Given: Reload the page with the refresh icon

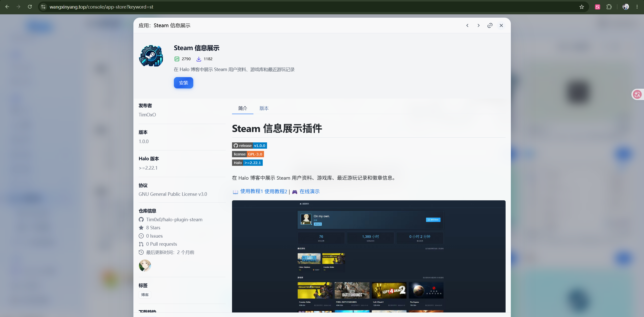Looking at the screenshot, I should [30, 7].
